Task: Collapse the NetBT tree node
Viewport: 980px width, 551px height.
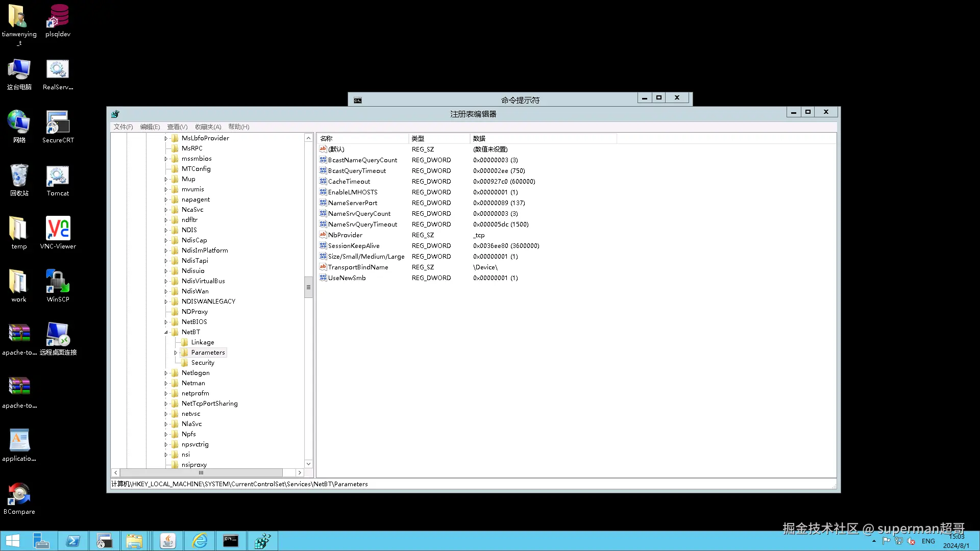Action: 166,332
